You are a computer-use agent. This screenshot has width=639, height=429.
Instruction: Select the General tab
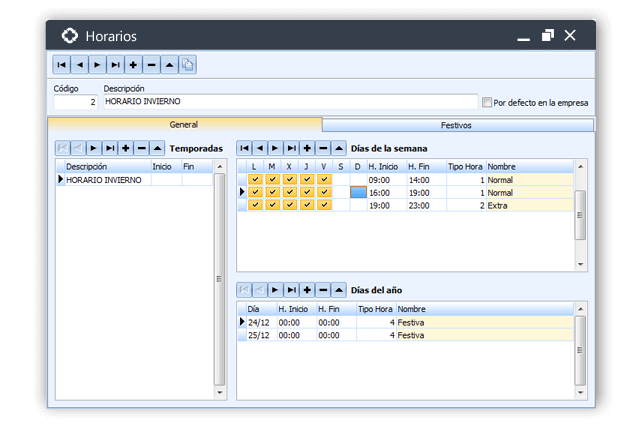[184, 125]
